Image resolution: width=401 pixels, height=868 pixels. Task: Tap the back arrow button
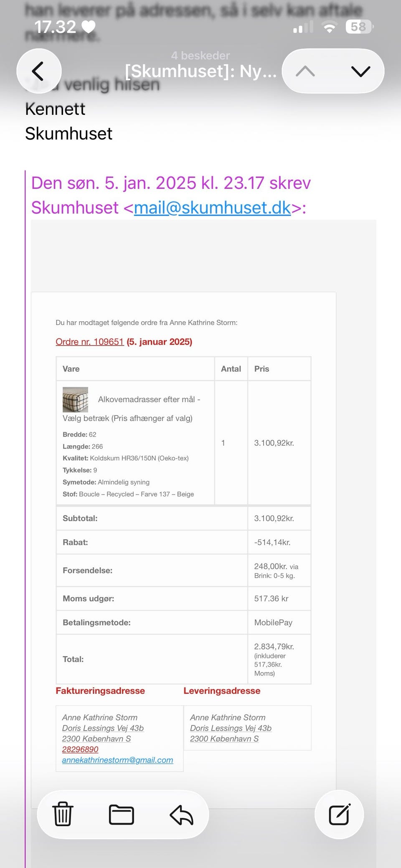pos(38,71)
